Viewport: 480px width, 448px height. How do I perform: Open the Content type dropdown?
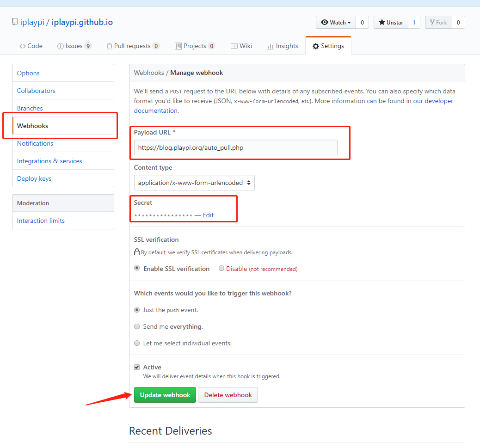(194, 183)
